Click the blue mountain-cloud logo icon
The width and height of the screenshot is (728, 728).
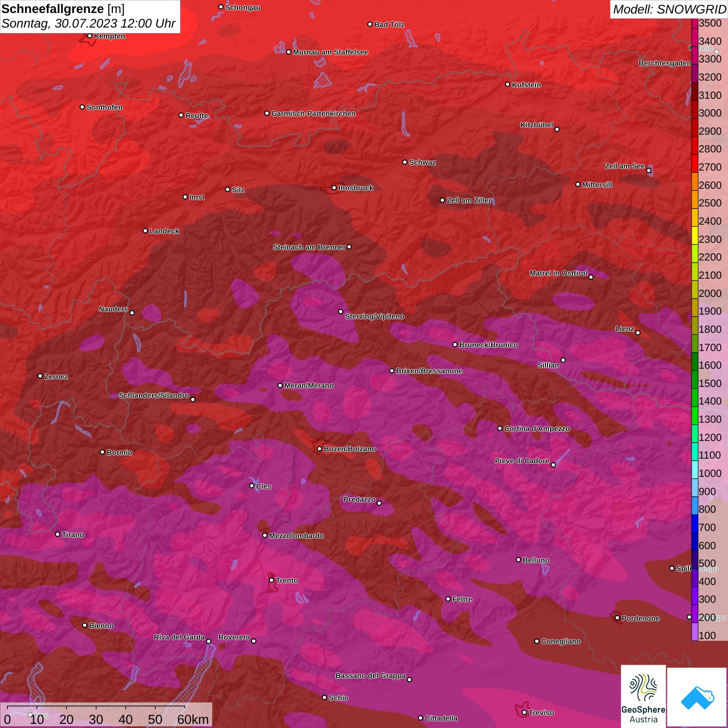click(697, 697)
